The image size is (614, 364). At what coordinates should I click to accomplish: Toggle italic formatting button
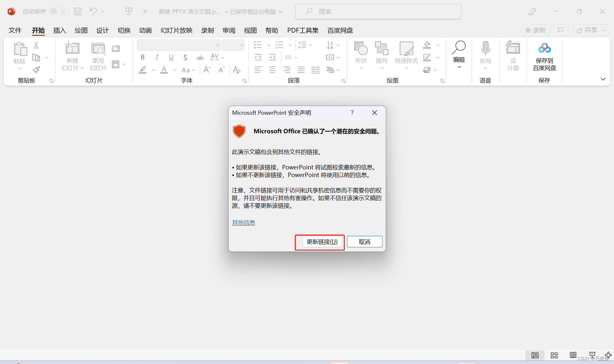click(x=157, y=57)
